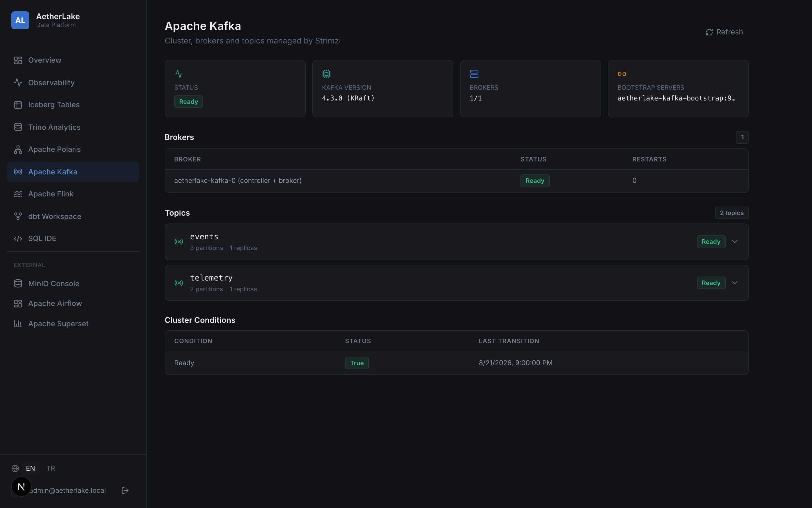
Task: Click "8/21/2026, 9:00:00 PM" transition time
Action: tap(515, 363)
